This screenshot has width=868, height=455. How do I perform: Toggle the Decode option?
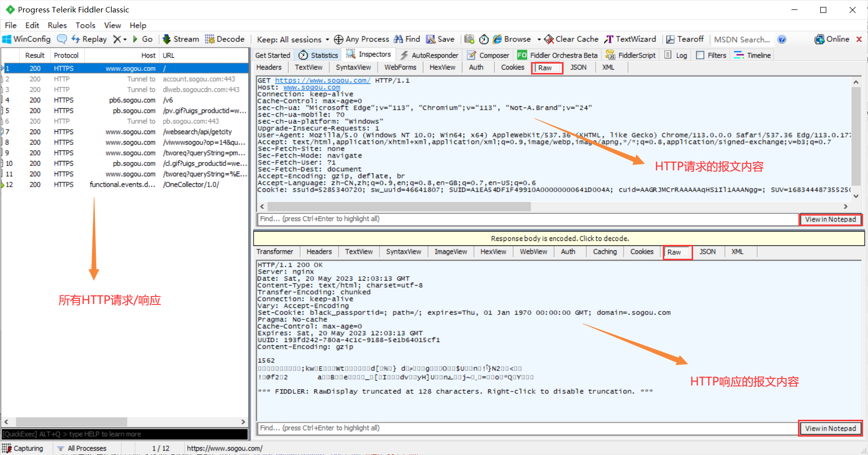point(225,39)
